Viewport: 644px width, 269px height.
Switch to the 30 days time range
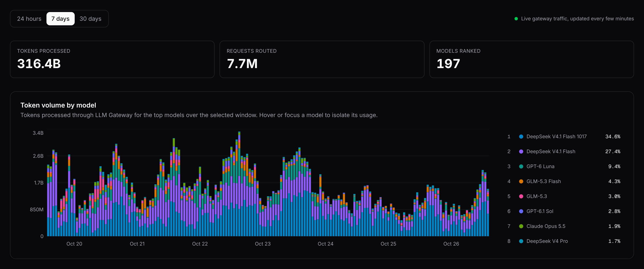point(90,19)
